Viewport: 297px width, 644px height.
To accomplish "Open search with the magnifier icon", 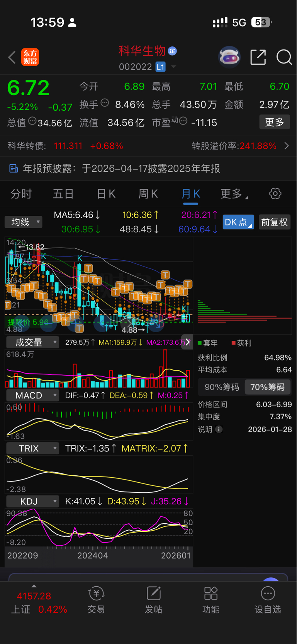I will [284, 57].
